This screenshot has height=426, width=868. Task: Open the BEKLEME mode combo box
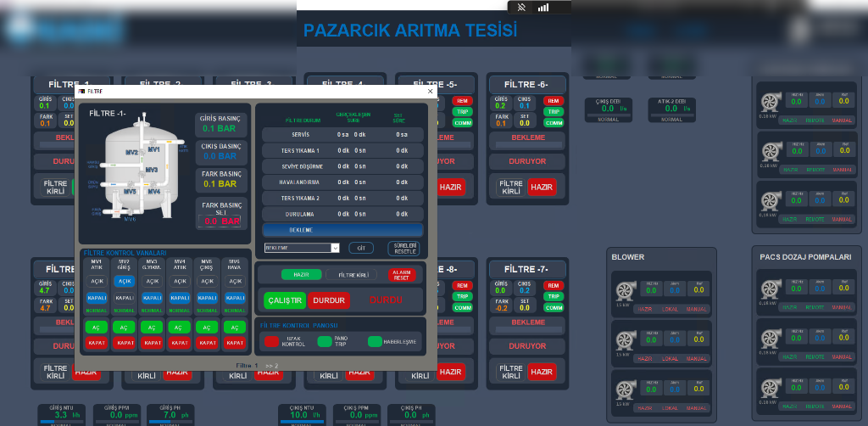click(302, 248)
